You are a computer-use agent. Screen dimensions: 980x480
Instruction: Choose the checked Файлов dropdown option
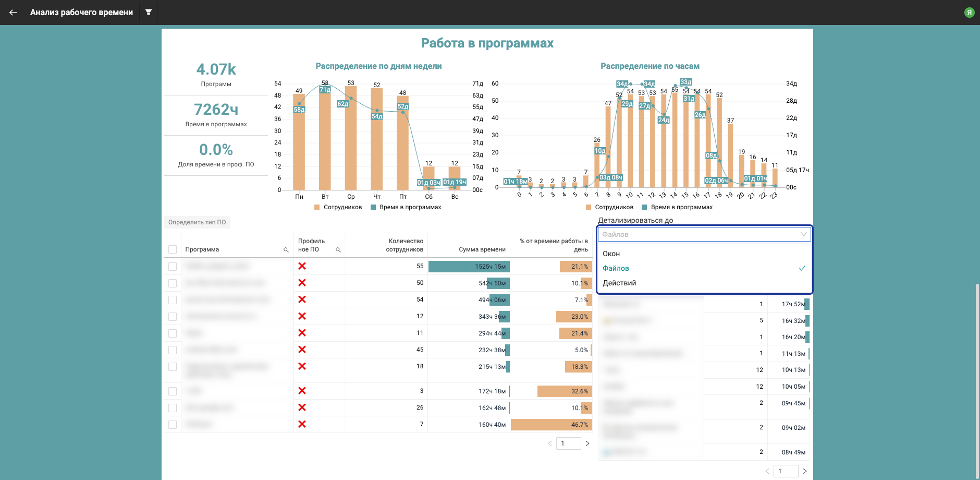point(616,268)
